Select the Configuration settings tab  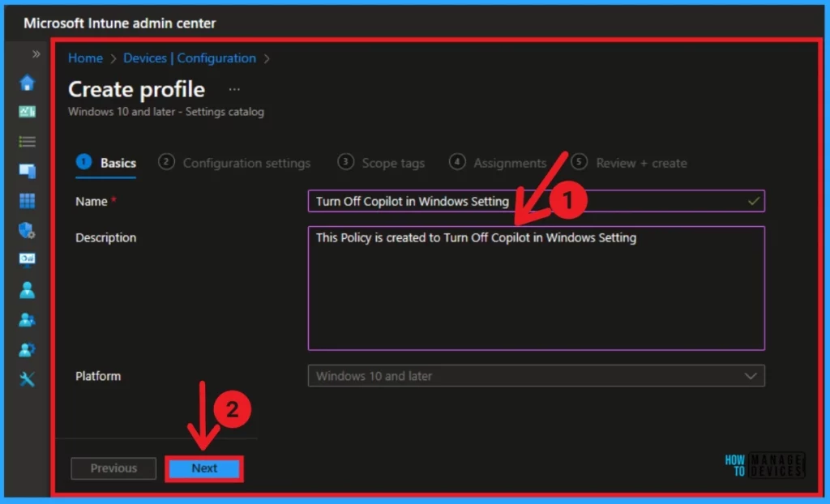[234, 163]
